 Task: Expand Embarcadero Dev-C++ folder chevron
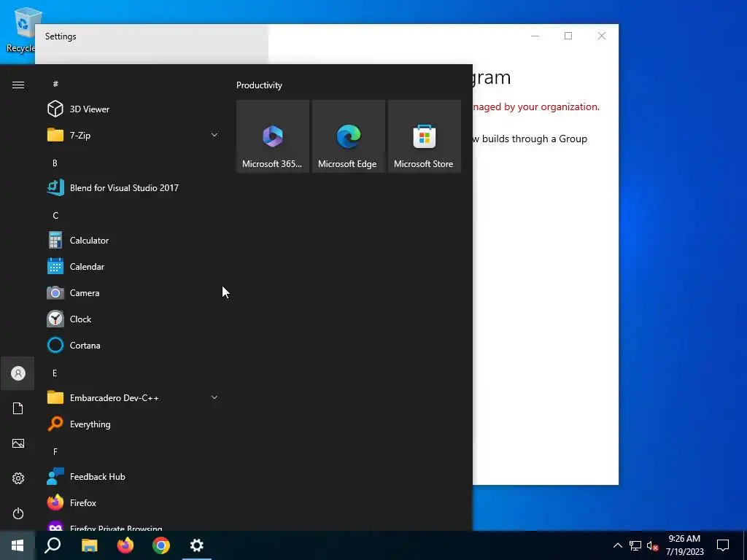click(214, 397)
